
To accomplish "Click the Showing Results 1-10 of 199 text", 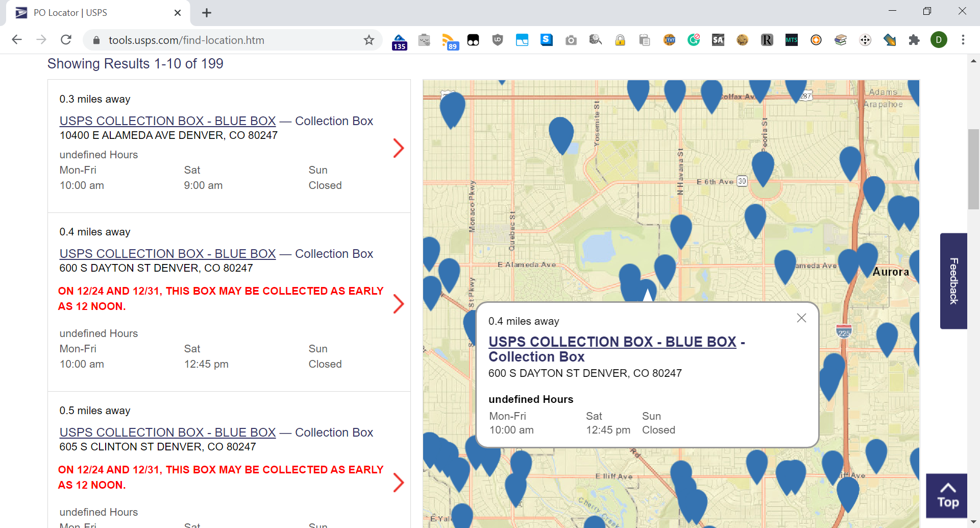I will 135,64.
